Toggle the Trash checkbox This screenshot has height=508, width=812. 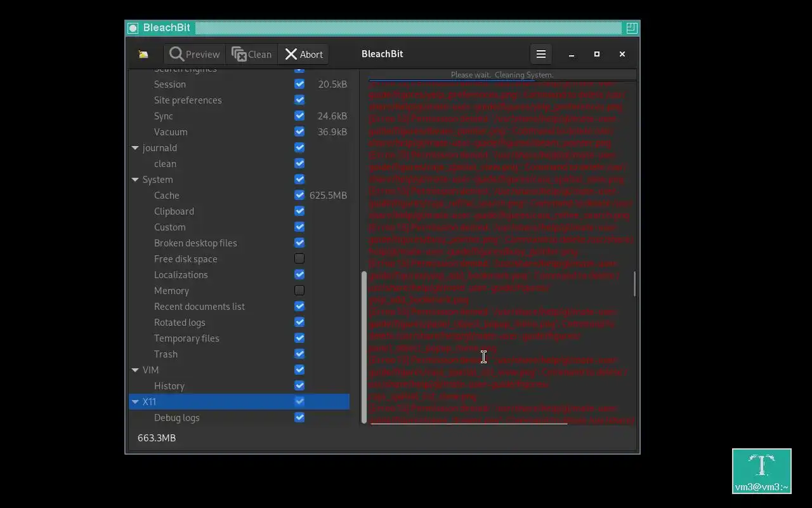(299, 354)
